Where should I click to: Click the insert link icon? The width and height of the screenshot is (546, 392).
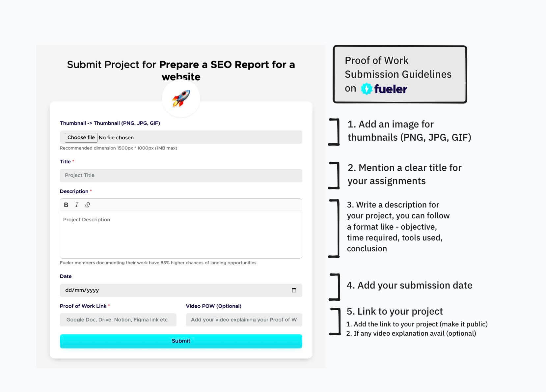click(x=88, y=205)
